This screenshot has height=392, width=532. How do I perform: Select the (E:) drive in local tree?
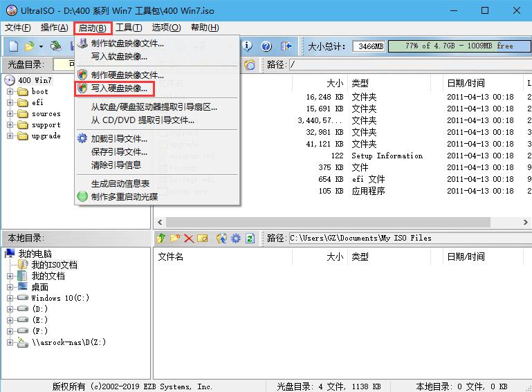click(x=40, y=320)
